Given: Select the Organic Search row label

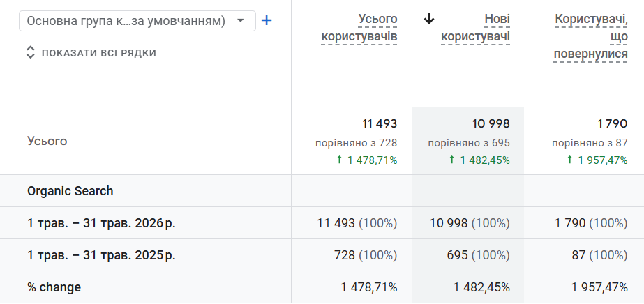Looking at the screenshot, I should 70,191.
